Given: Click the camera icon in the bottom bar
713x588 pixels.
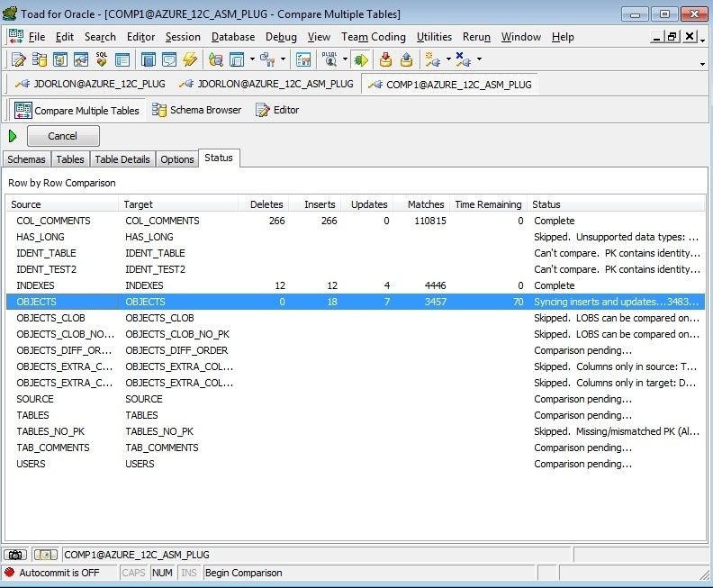Looking at the screenshot, I should tap(15, 555).
